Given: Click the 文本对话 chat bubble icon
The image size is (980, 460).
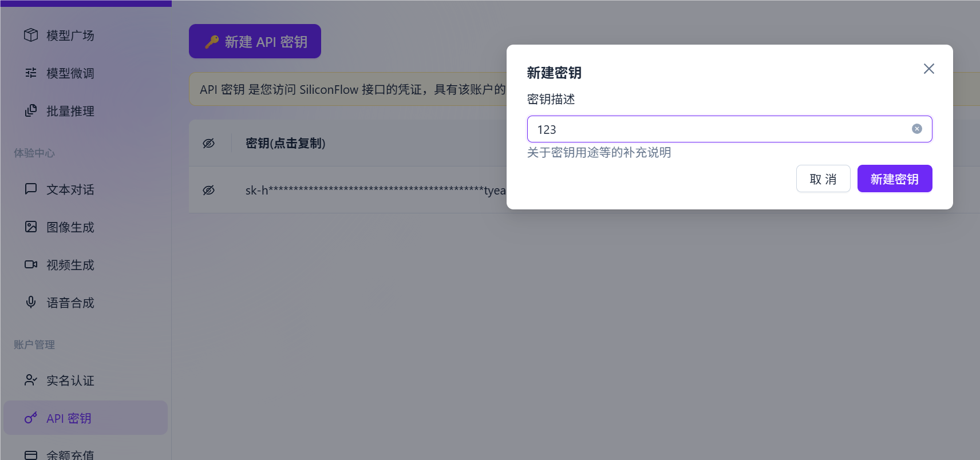Looking at the screenshot, I should [31, 189].
